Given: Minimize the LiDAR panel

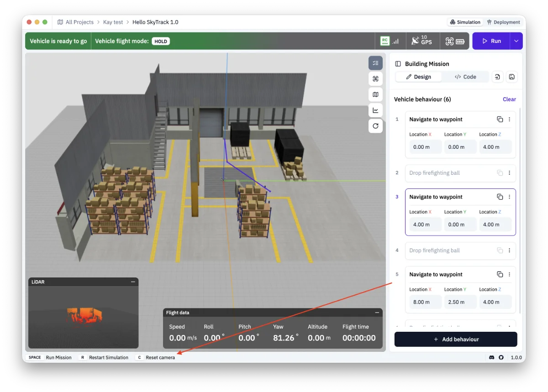Looking at the screenshot, I should (x=133, y=282).
